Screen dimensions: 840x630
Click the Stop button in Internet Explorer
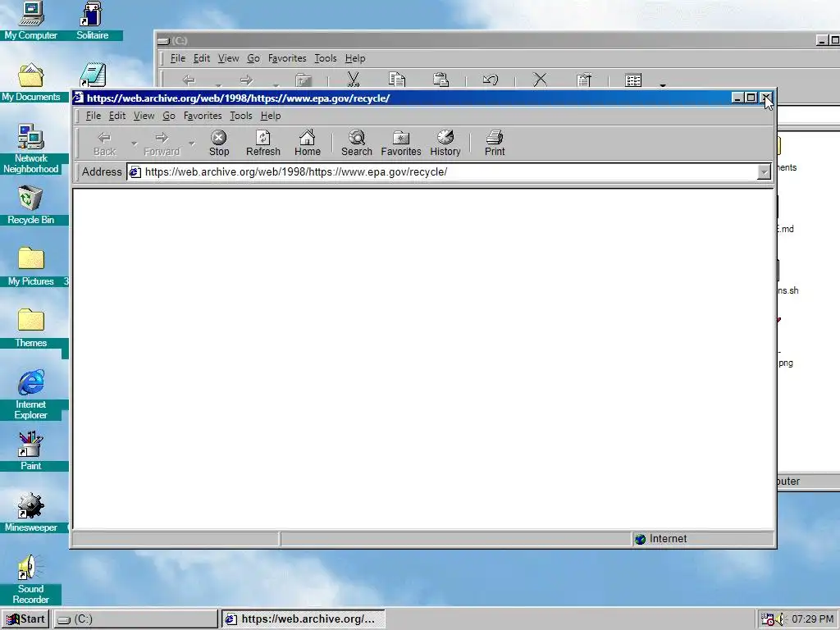pyautogui.click(x=218, y=143)
